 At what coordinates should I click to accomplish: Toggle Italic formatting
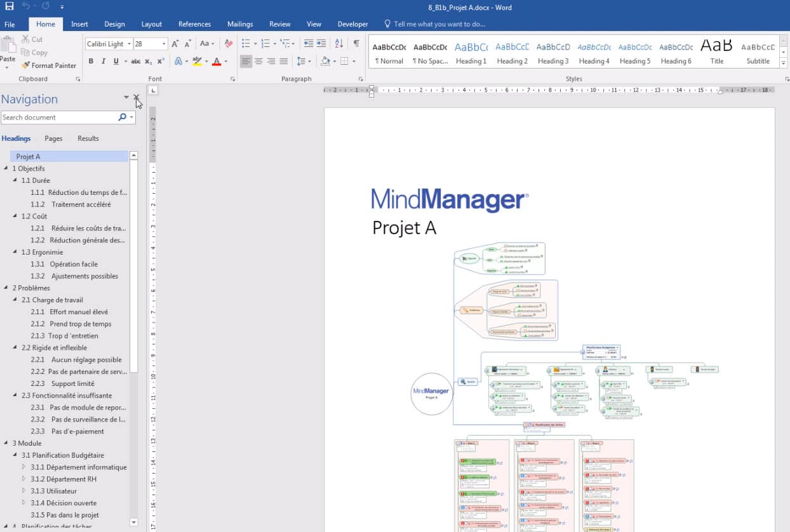[x=104, y=62]
